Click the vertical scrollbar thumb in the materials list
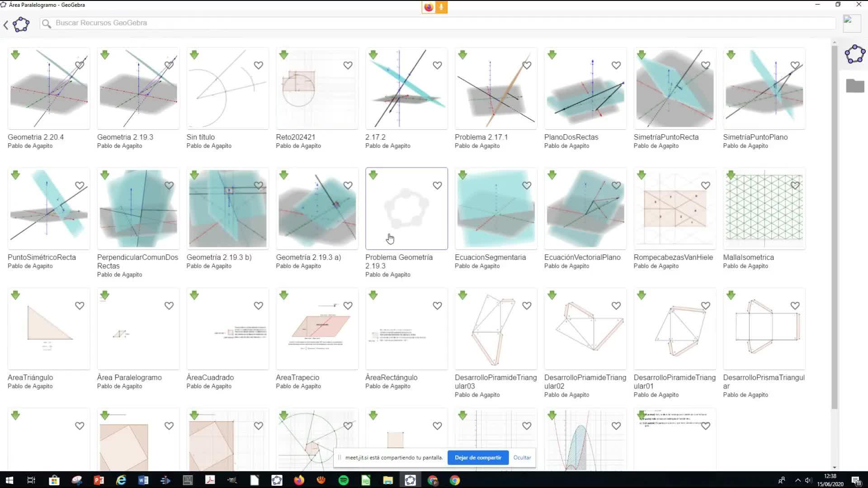868x488 pixels. coord(834,226)
